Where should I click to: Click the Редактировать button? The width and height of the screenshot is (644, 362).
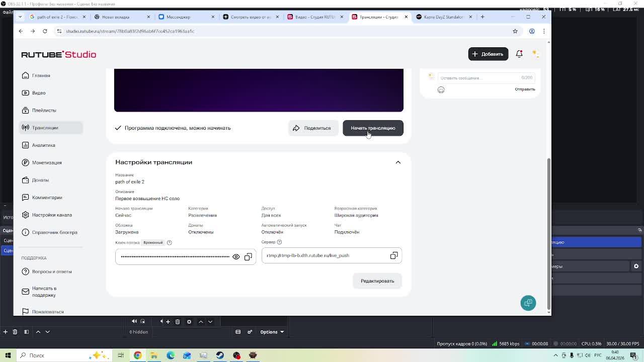click(377, 281)
